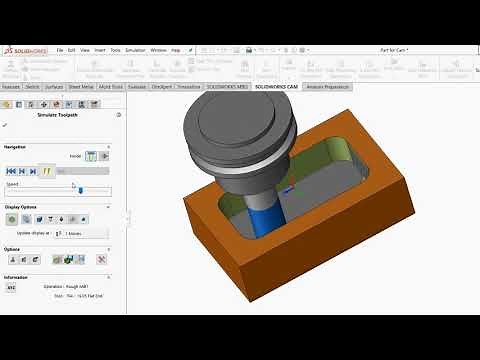Image resolution: width=480 pixels, height=360 pixels.
Task: Switch to the Sketch ribbon tab
Action: tap(32, 87)
